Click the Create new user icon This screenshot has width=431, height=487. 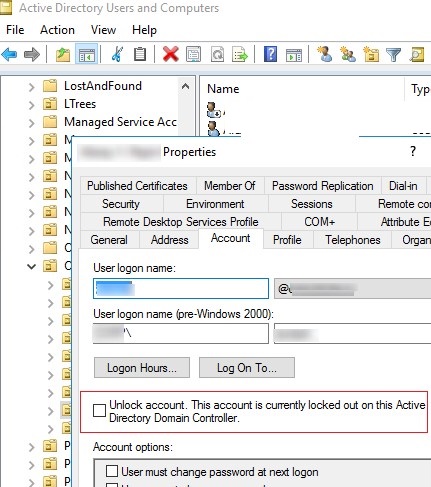(x=324, y=54)
